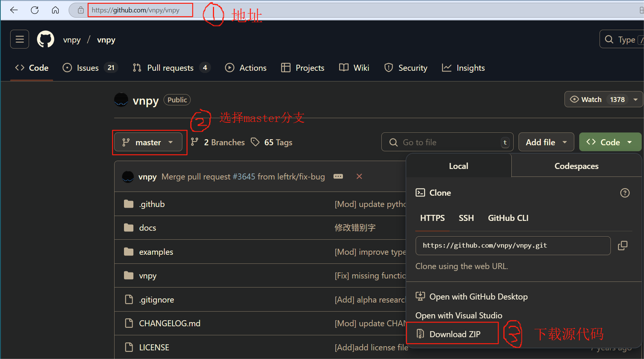
Task: Open Watch notification options arrow
Action: pos(635,100)
